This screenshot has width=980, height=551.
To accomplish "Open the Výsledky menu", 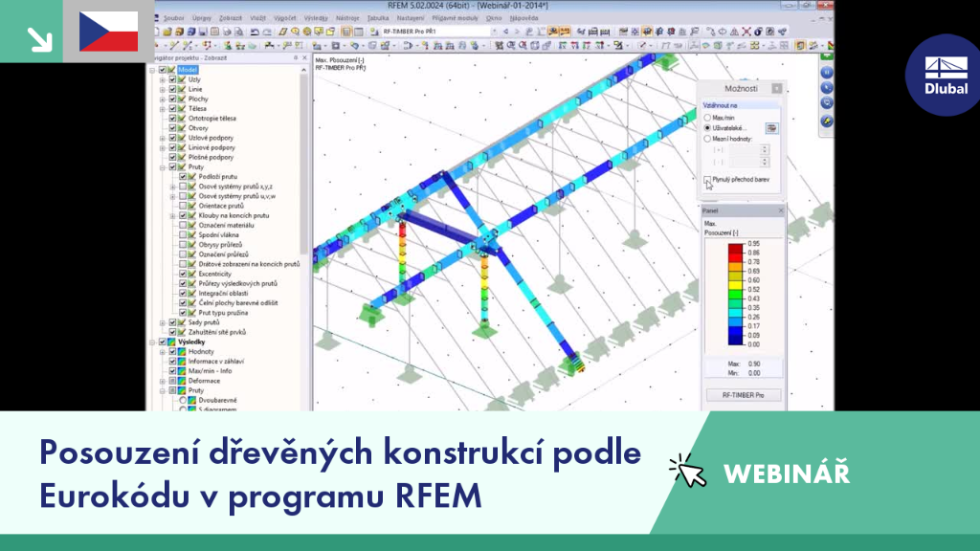I will (316, 18).
